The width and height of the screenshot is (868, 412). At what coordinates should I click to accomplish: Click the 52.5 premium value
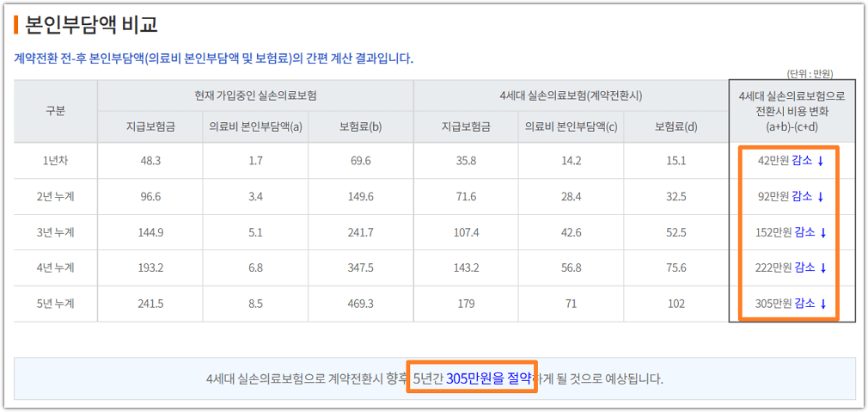coord(675,232)
